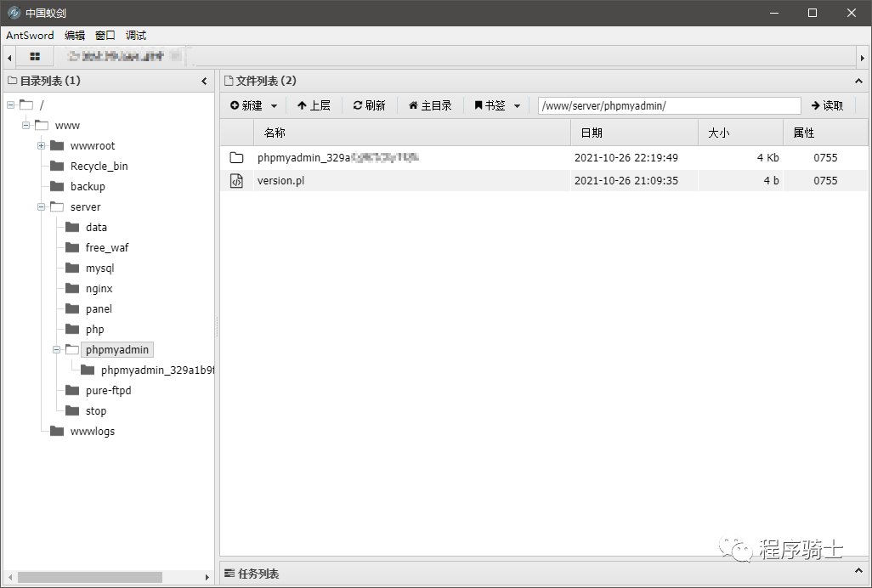Open the AntSword menu
Screen dimensions: 872x588
tap(30, 36)
